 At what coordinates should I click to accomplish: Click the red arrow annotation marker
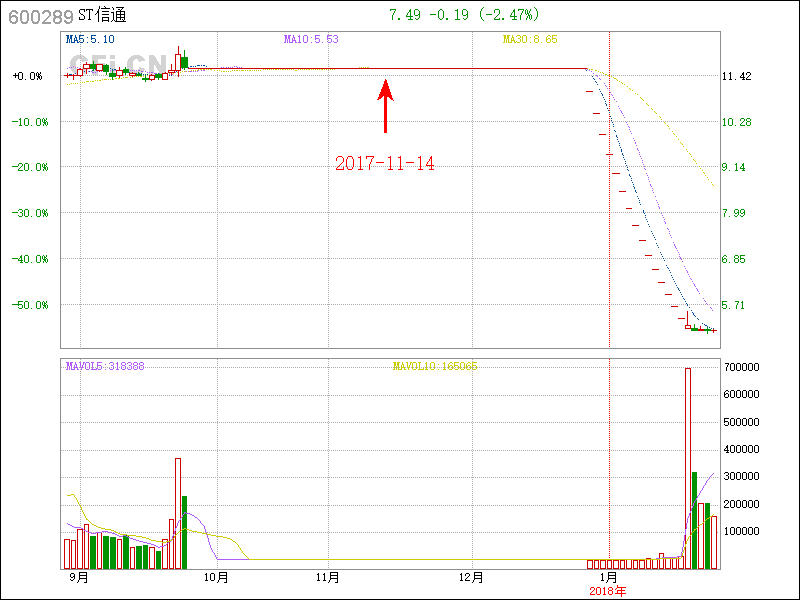385,106
